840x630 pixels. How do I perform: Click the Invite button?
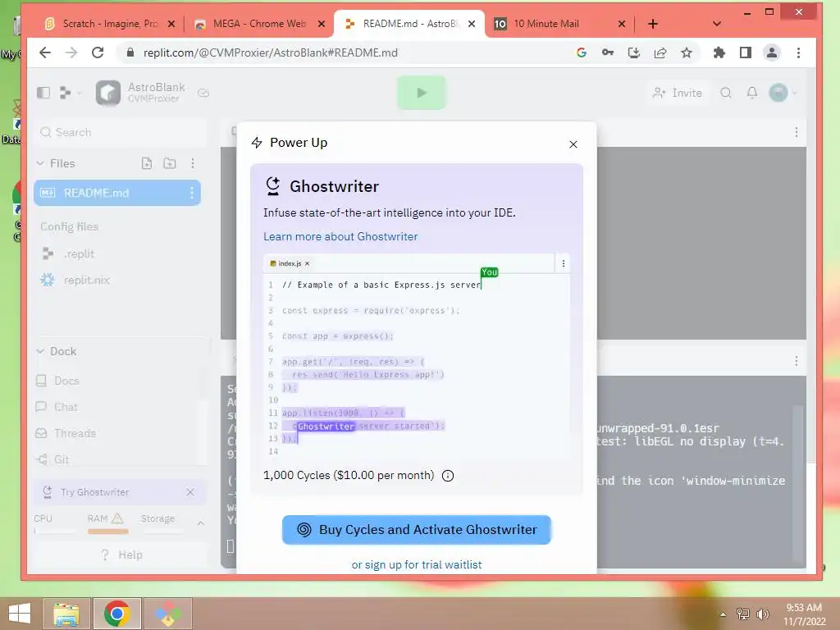(677, 93)
